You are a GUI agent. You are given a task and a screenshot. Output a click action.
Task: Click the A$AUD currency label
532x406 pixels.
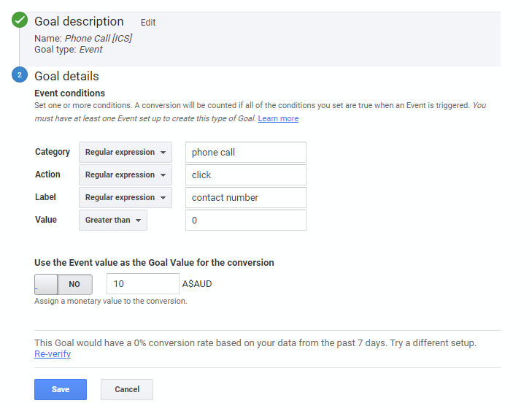pyautogui.click(x=197, y=284)
